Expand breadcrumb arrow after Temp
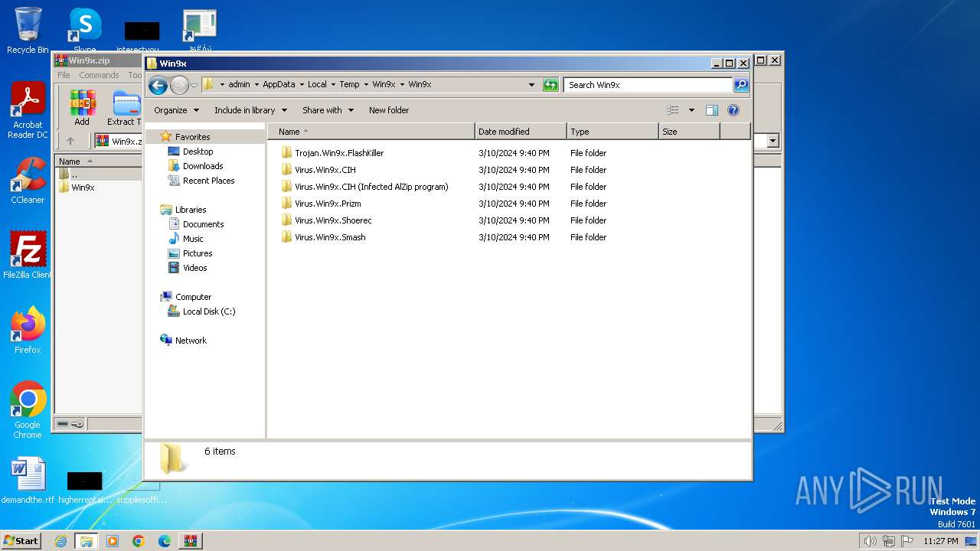The image size is (980, 551). coord(366,85)
